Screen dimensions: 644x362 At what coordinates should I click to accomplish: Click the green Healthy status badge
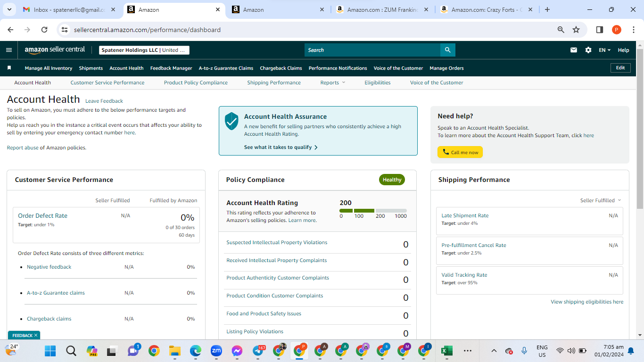pyautogui.click(x=392, y=180)
